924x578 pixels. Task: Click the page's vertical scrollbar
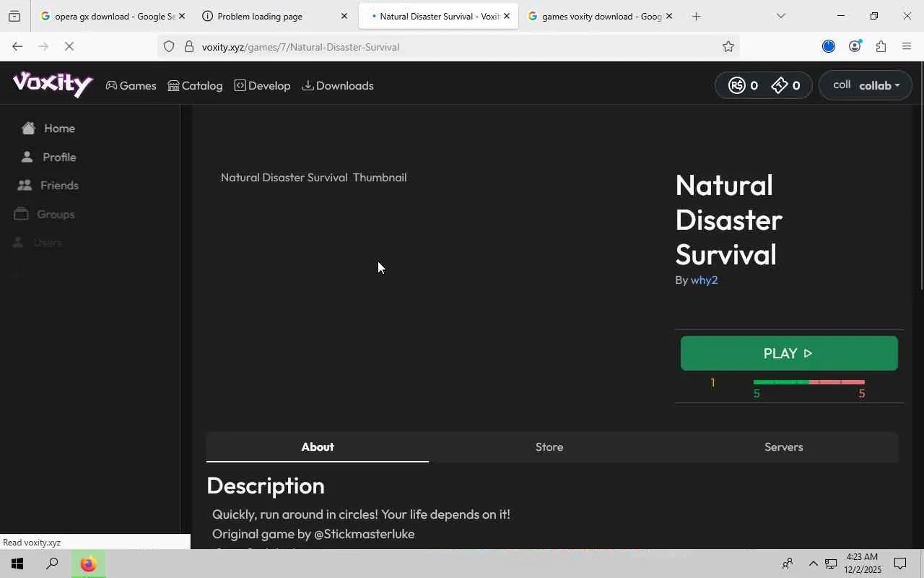920,177
